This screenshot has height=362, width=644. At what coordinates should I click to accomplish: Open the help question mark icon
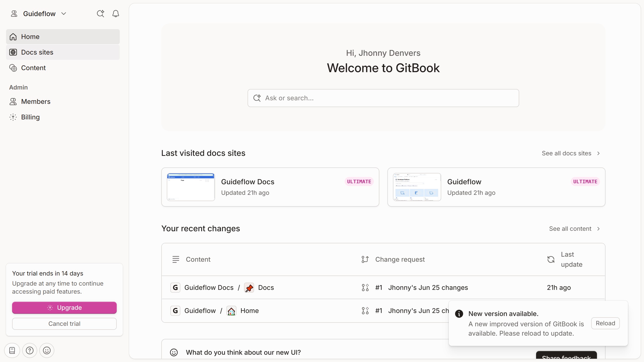pyautogui.click(x=30, y=350)
